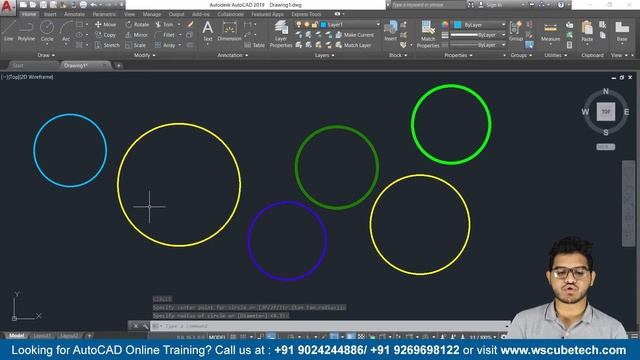Click the Insert block tool
This screenshot has width=640, height=360.
click(390, 31)
